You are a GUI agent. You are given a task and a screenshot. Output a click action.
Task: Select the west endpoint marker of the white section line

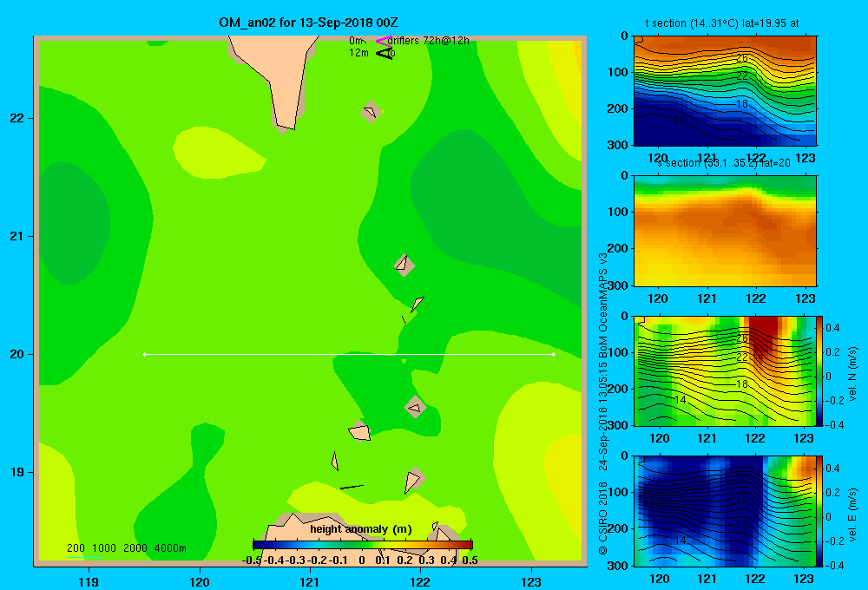click(144, 354)
